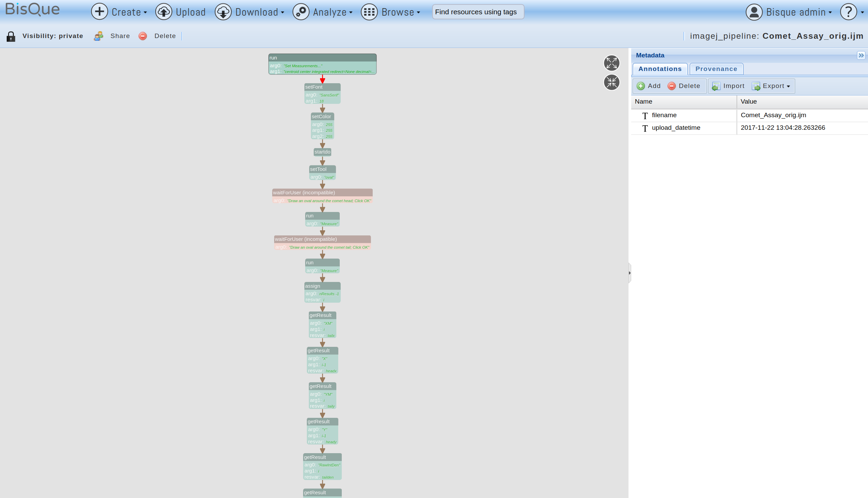Click the Upload cloud icon
The height and width of the screenshot is (498, 868).
coord(164,12)
